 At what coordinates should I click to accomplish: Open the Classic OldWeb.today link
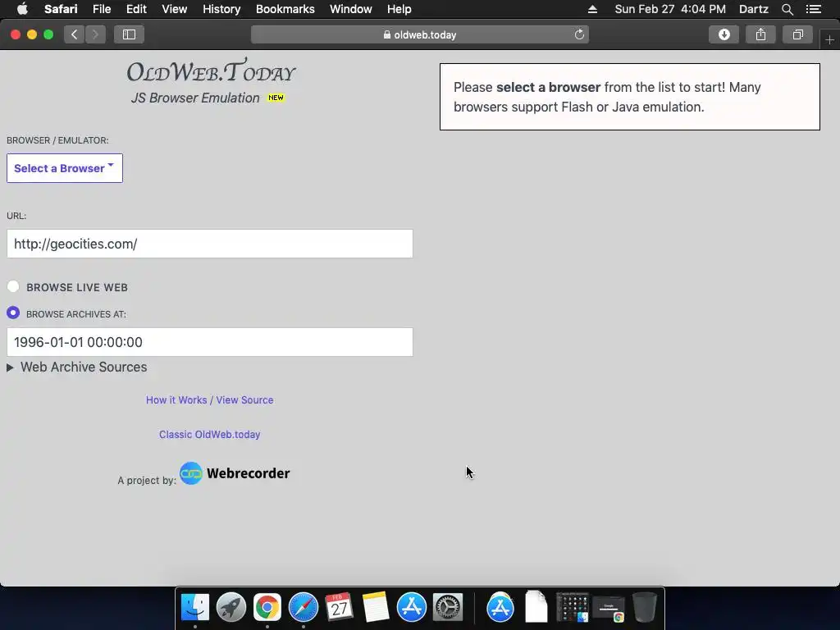(209, 435)
